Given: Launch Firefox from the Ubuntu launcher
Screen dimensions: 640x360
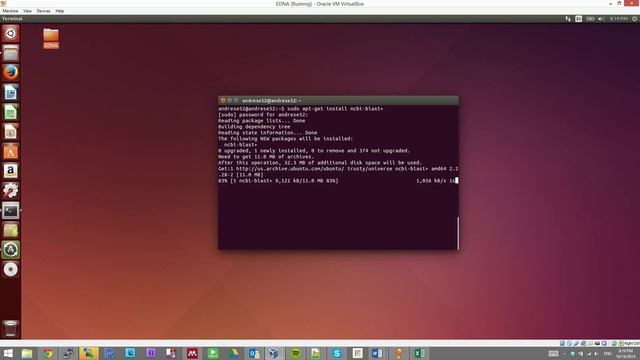Looking at the screenshot, I should pyautogui.click(x=11, y=73).
